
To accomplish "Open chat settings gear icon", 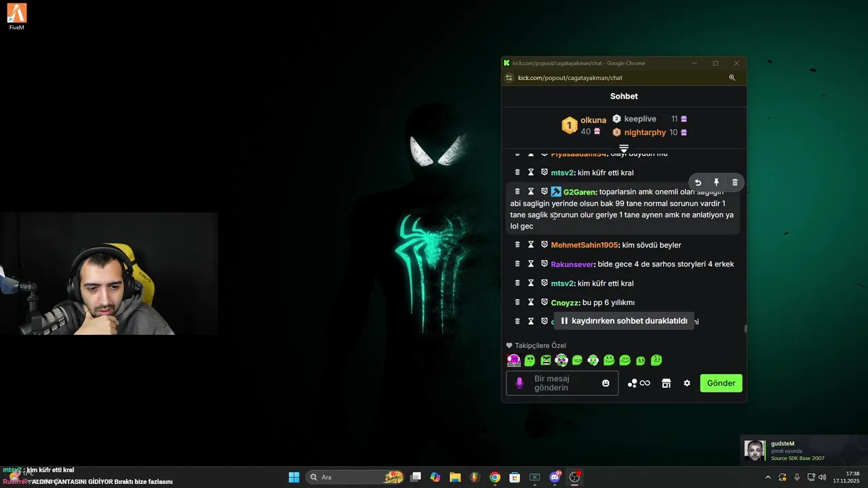I will coord(687,383).
